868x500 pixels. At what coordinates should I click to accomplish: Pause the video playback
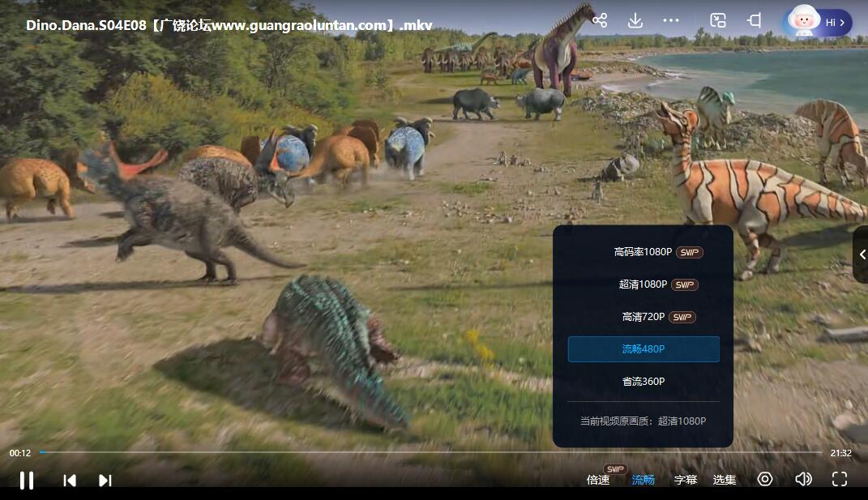27,480
